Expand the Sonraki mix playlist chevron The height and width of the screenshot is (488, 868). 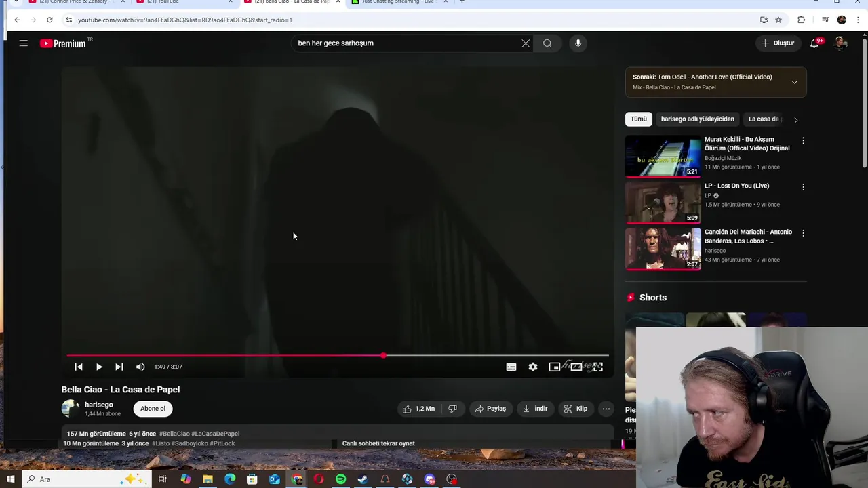point(794,82)
